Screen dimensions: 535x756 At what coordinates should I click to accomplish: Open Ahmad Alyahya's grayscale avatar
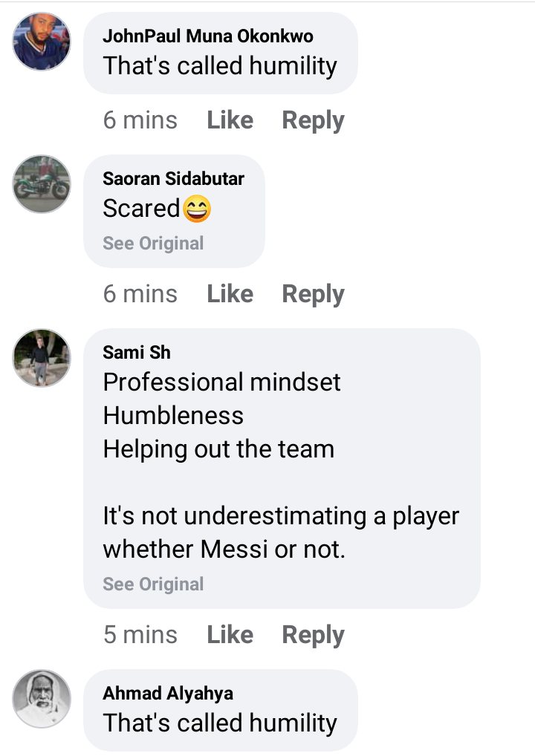point(42,699)
